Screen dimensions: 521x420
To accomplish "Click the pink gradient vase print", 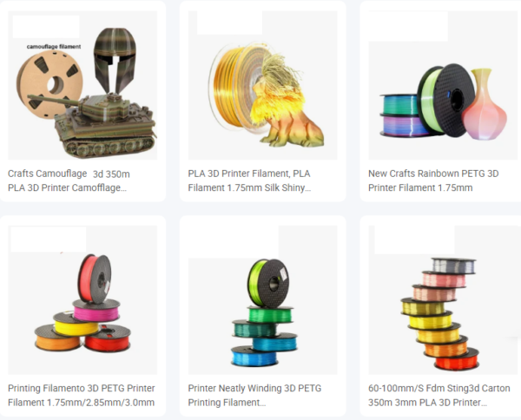I will pos(485,104).
